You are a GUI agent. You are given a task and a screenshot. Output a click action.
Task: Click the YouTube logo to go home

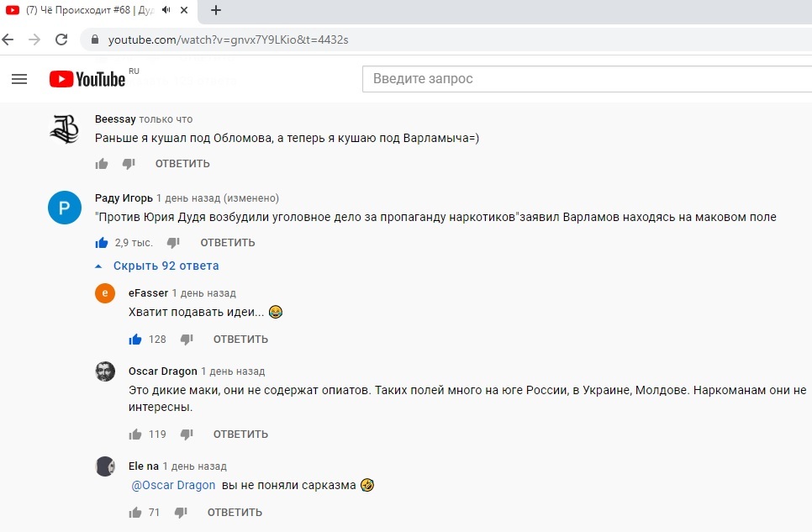pos(87,79)
